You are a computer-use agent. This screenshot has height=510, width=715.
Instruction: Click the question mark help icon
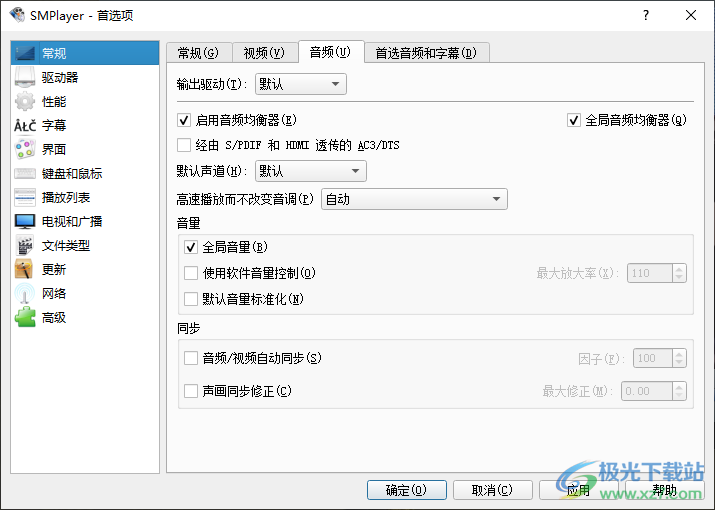pyautogui.click(x=646, y=15)
